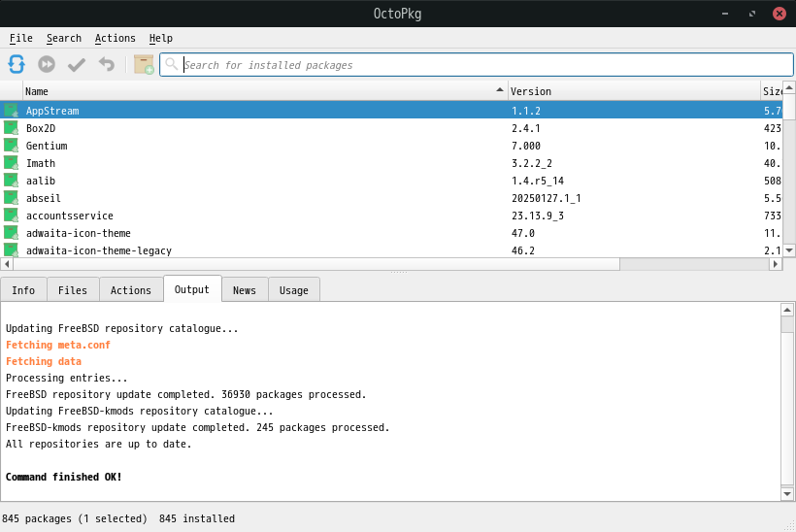Open the Actions menu
Image resolution: width=796 pixels, height=532 pixels.
tap(116, 38)
